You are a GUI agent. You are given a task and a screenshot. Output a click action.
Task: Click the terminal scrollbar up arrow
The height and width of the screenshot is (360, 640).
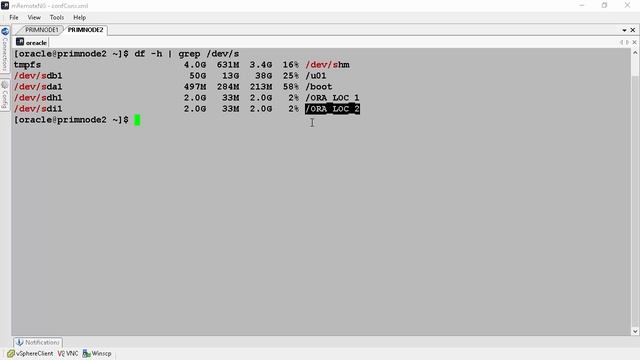point(635,53)
